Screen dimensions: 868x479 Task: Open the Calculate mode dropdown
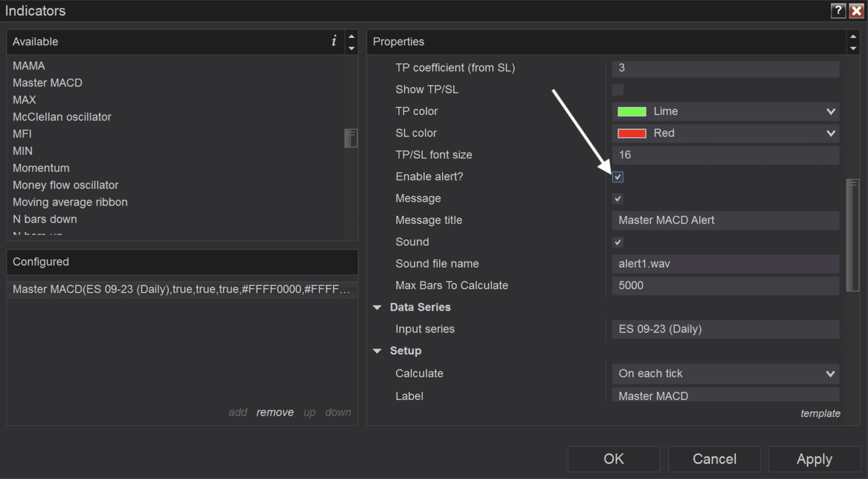[830, 374]
